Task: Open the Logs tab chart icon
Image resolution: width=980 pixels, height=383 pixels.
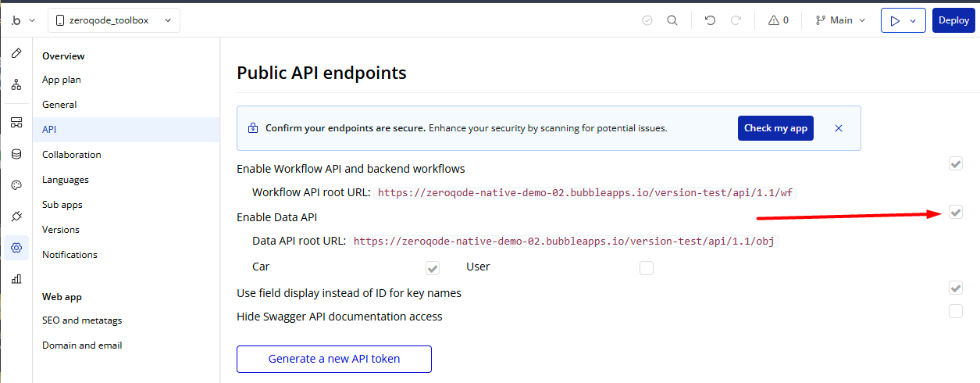Action: [16, 279]
